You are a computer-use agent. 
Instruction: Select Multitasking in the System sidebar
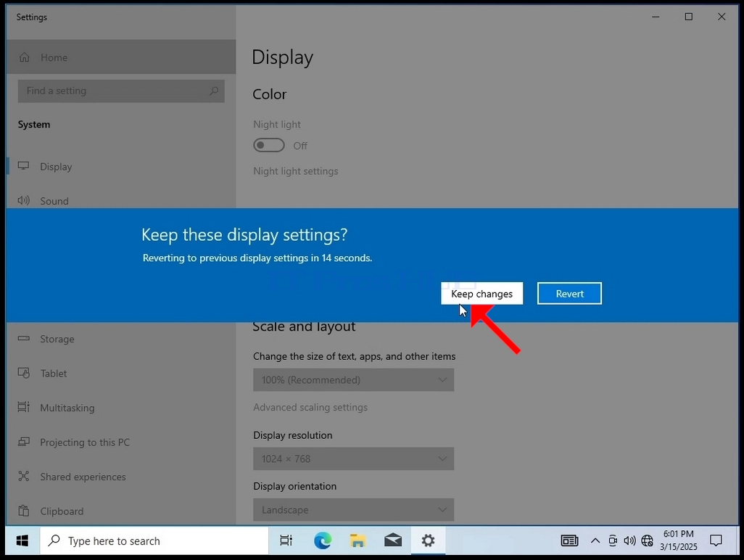point(121,408)
